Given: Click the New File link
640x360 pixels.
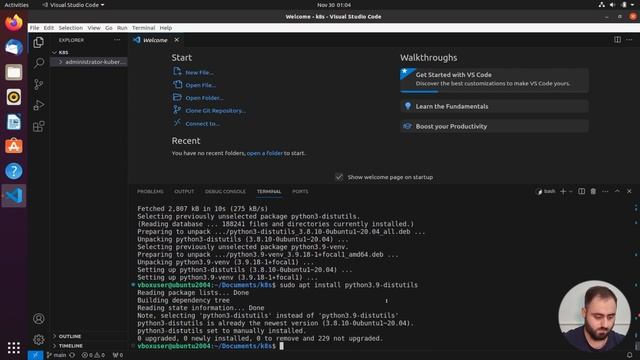Looking at the screenshot, I should [199, 72].
